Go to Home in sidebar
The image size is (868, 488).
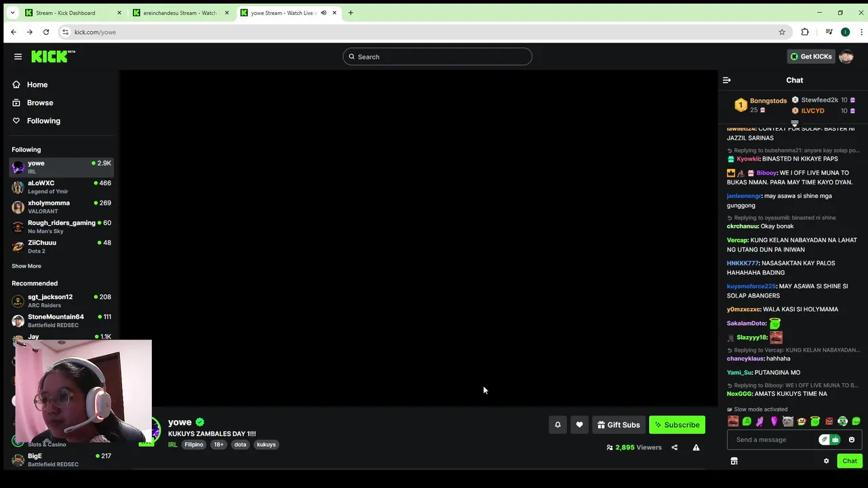37,85
